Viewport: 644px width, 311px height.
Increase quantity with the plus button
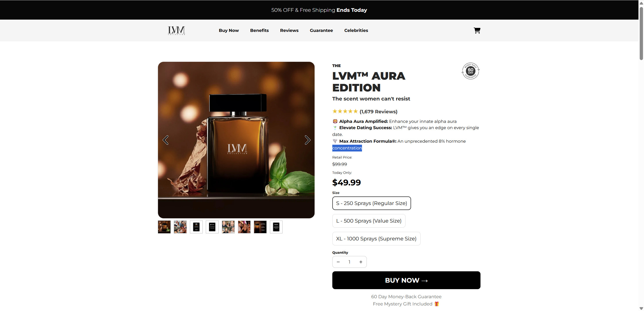click(x=361, y=262)
